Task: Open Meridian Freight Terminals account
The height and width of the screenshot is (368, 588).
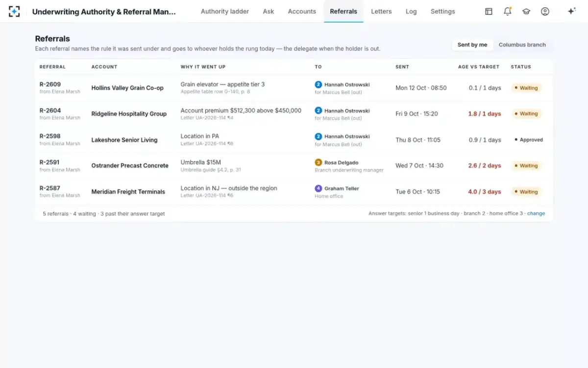Action: click(128, 192)
